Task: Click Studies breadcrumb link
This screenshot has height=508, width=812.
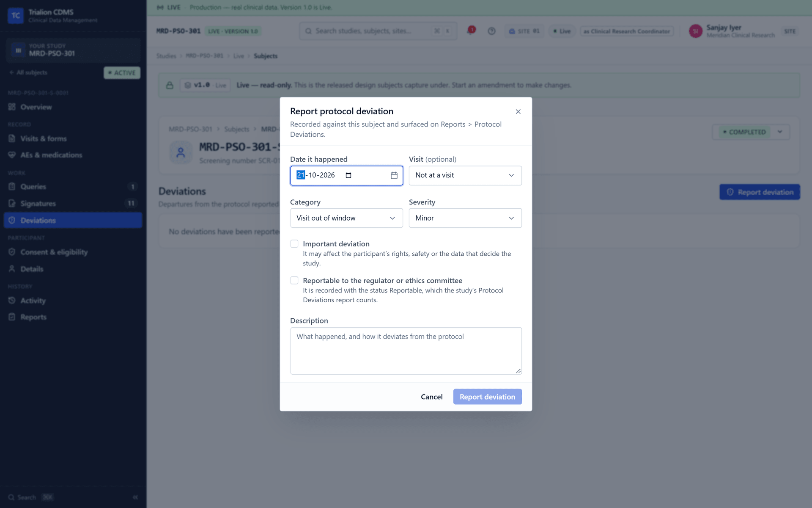Action: pyautogui.click(x=166, y=56)
